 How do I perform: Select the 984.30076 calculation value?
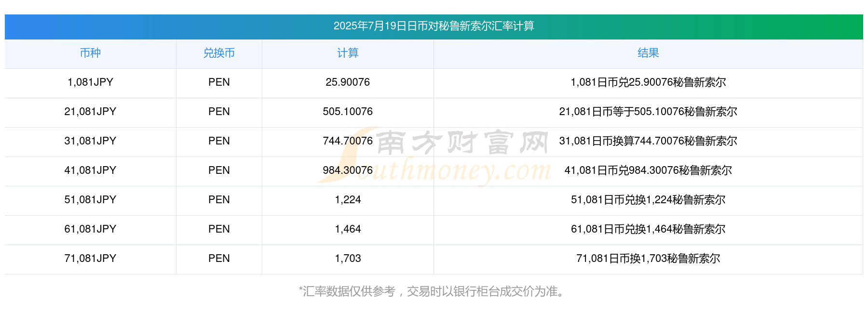(x=348, y=170)
